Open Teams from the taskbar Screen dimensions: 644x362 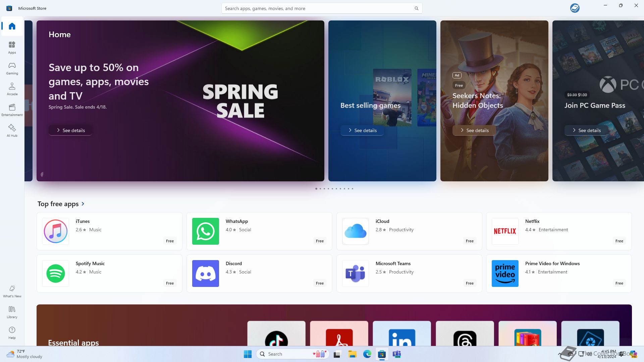[397, 354]
